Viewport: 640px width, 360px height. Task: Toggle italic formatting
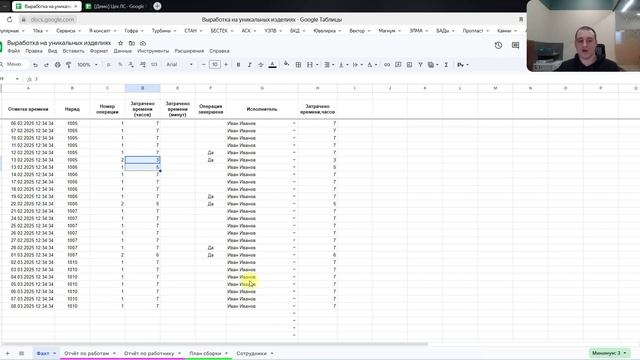[x=249, y=65]
